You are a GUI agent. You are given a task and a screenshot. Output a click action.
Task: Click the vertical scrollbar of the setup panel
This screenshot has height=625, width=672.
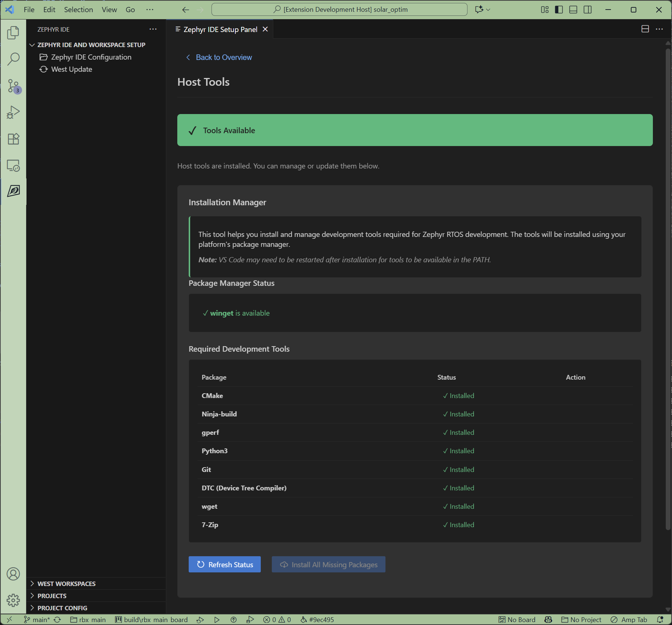point(668,289)
